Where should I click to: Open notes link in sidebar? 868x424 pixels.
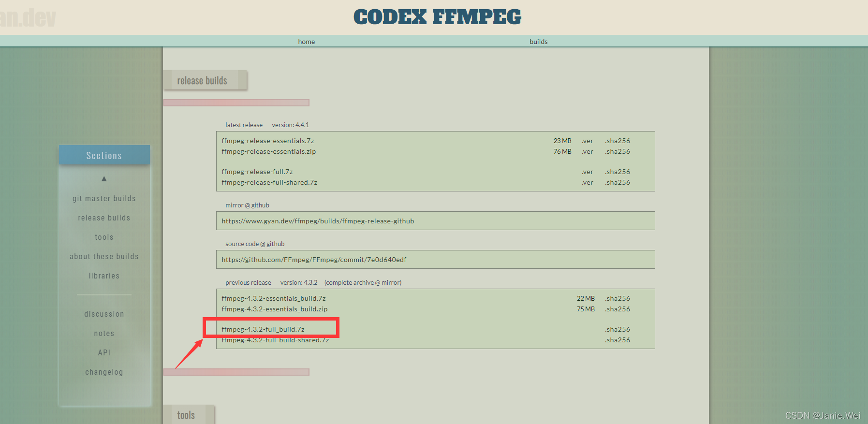click(x=104, y=334)
